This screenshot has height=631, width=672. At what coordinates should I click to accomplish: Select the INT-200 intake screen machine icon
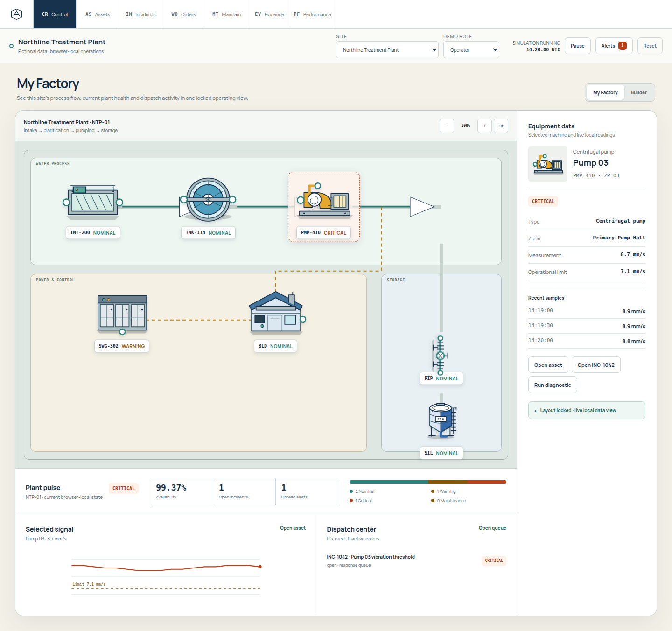coord(93,203)
